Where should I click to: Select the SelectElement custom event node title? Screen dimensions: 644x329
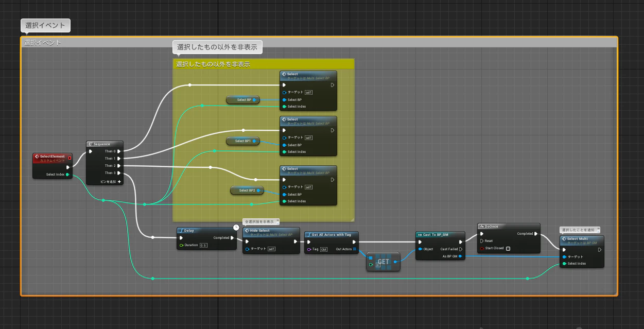(52, 157)
